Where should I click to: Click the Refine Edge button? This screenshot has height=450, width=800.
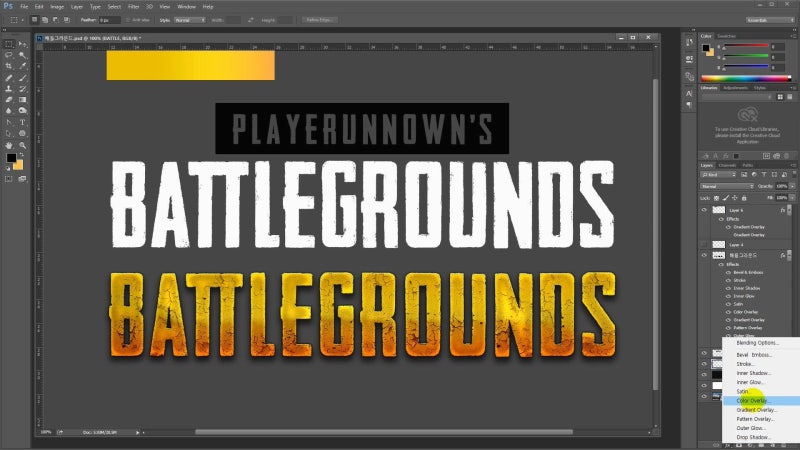(319, 20)
